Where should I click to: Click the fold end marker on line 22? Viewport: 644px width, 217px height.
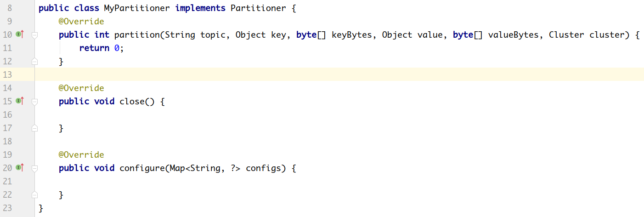(x=34, y=195)
